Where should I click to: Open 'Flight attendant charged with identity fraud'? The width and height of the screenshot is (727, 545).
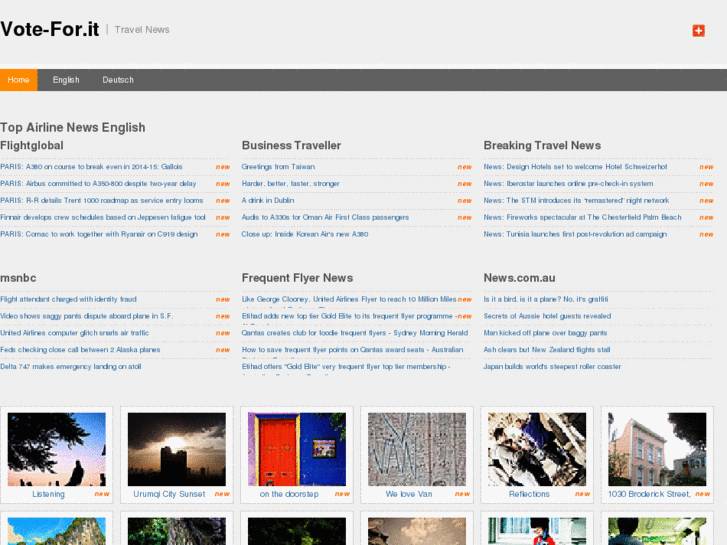pos(69,299)
